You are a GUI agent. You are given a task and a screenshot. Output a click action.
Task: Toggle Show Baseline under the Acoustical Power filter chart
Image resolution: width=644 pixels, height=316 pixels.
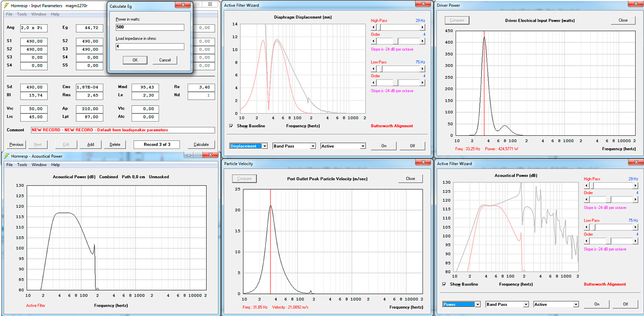444,284
